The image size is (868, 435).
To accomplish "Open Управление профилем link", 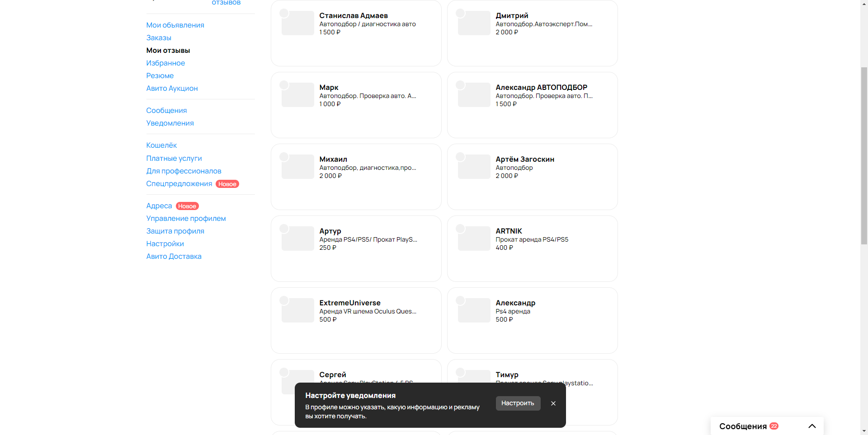I will coord(186,218).
